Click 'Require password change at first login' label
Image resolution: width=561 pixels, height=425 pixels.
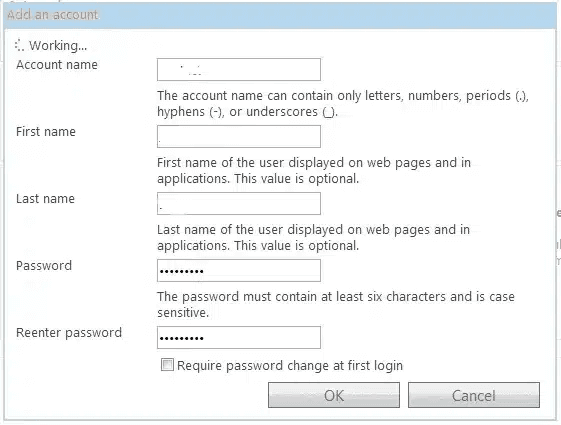(x=290, y=366)
